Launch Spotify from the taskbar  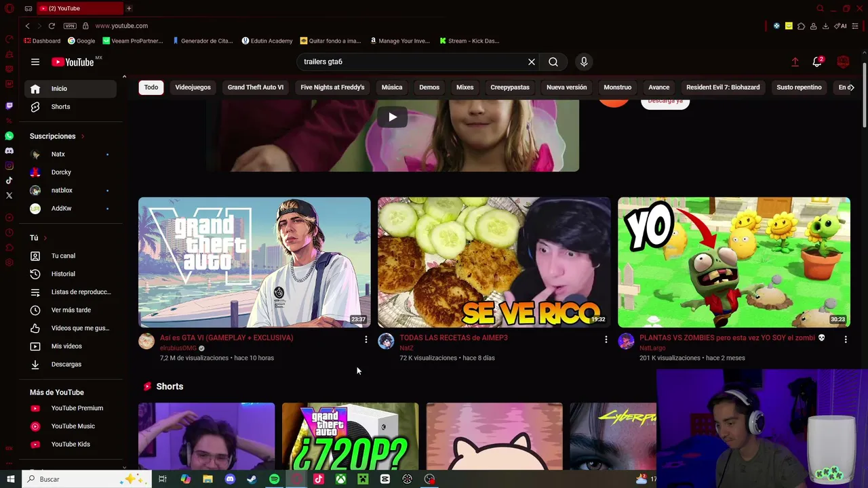coord(274,479)
